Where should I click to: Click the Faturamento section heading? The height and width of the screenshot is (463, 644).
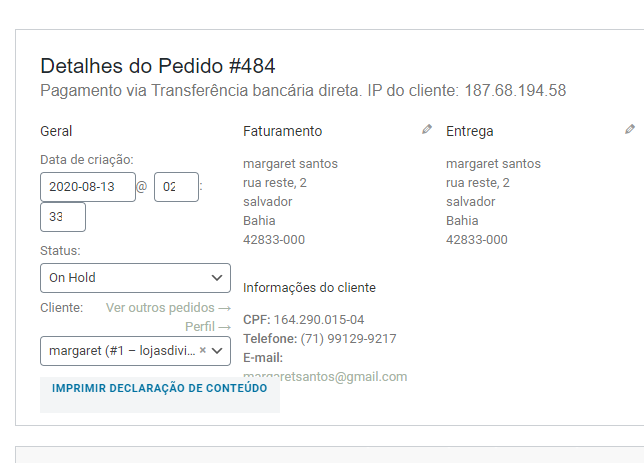click(282, 131)
